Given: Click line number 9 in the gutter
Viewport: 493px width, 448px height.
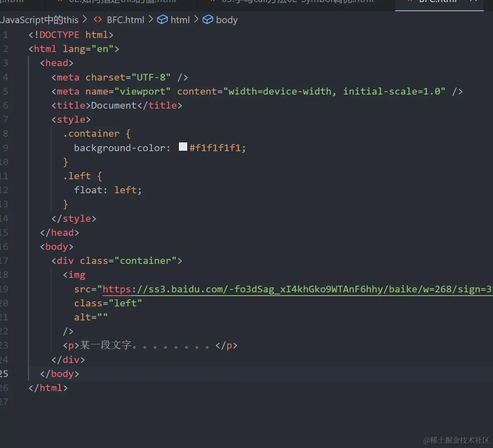Looking at the screenshot, I should [6, 148].
